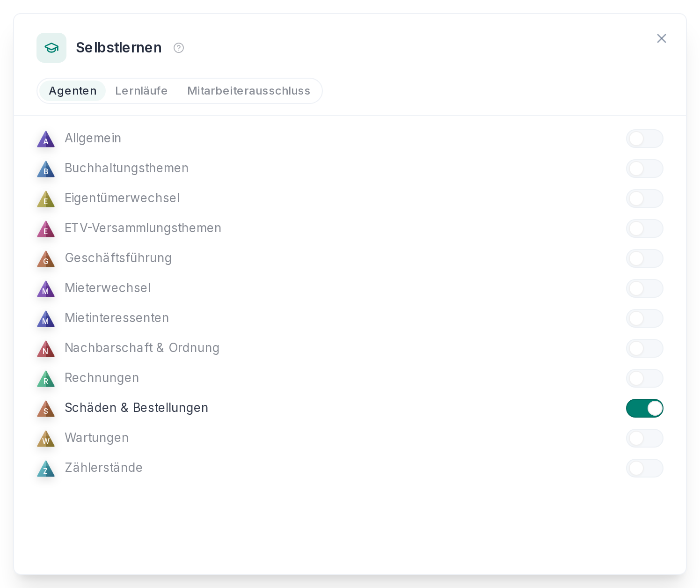The width and height of the screenshot is (700, 588).
Task: Open the Mitarbeiterausschluss tab
Action: coord(248,91)
